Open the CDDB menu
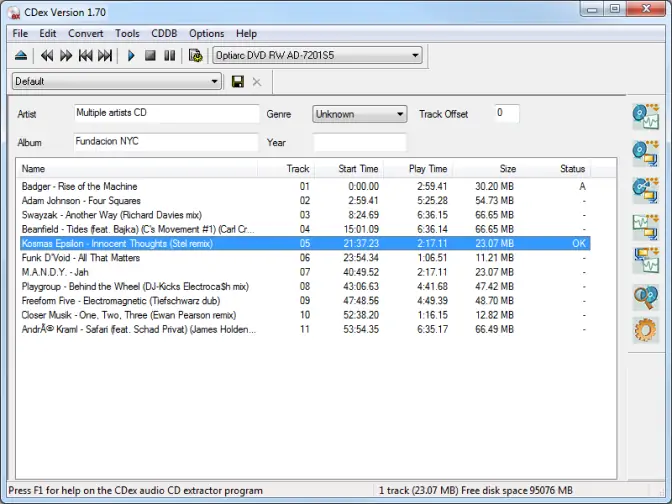 pos(164,33)
